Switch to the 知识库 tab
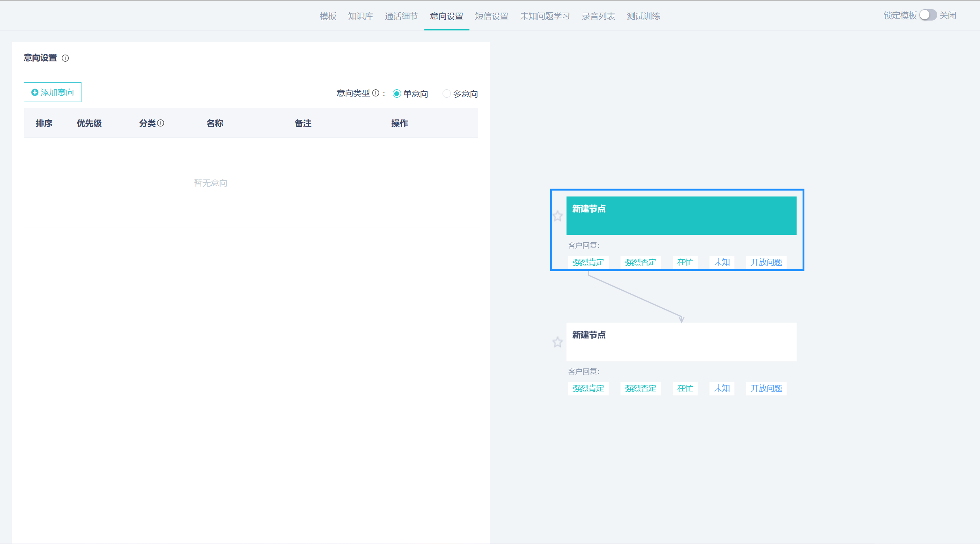 (x=361, y=16)
